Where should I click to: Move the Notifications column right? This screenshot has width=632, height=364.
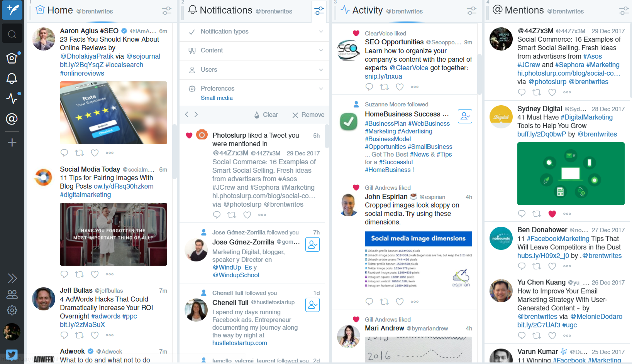point(196,114)
